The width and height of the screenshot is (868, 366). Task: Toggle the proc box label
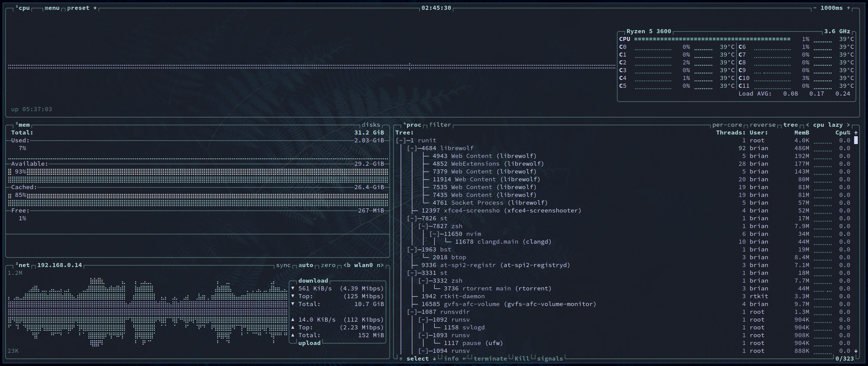click(x=412, y=125)
